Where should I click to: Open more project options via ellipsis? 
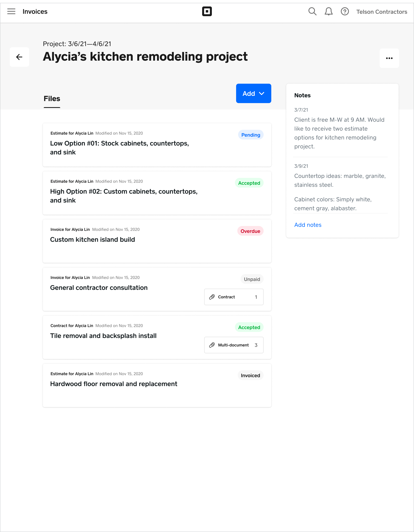pyautogui.click(x=389, y=58)
